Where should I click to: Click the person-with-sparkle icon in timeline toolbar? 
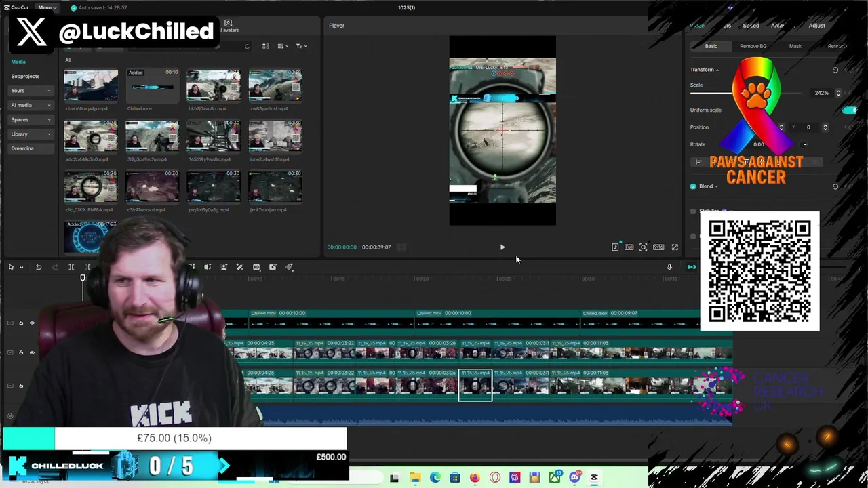point(224,267)
